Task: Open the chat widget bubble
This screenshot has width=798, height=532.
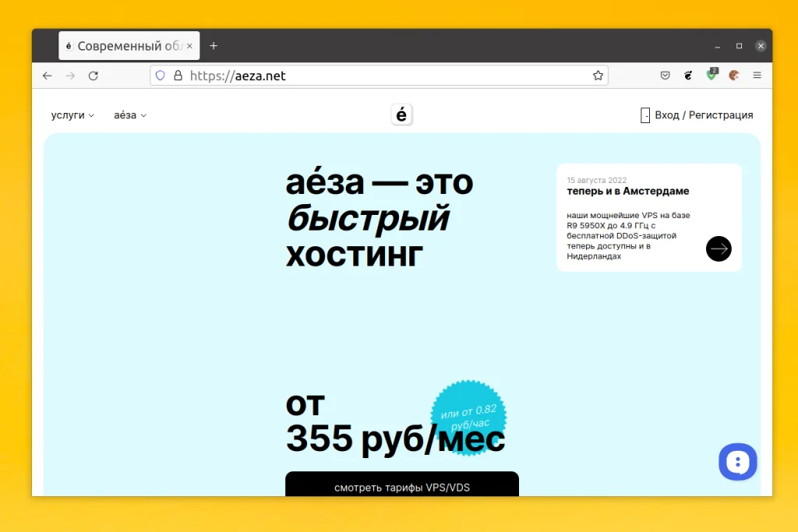Action: (737, 461)
